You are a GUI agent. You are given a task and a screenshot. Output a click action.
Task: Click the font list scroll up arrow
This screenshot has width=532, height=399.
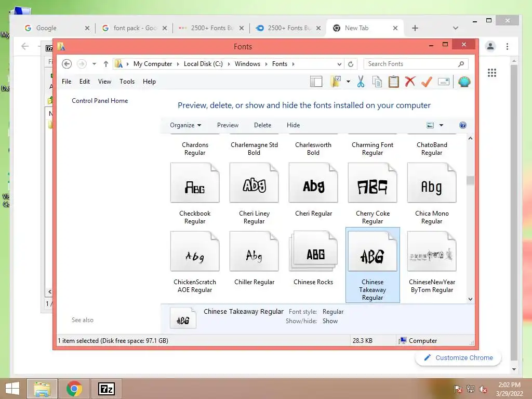[470, 138]
